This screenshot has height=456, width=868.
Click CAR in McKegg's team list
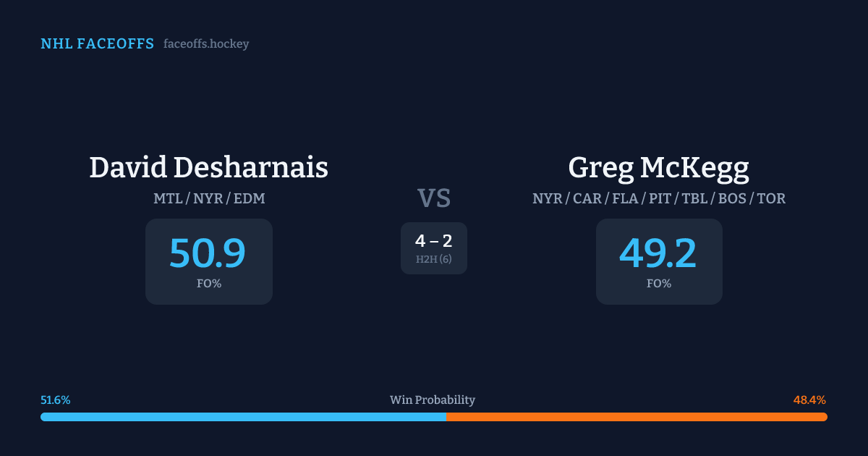coord(587,198)
